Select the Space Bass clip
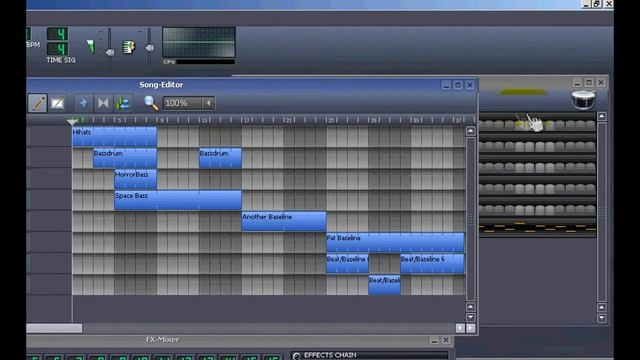The width and height of the screenshot is (640, 360). (x=178, y=200)
